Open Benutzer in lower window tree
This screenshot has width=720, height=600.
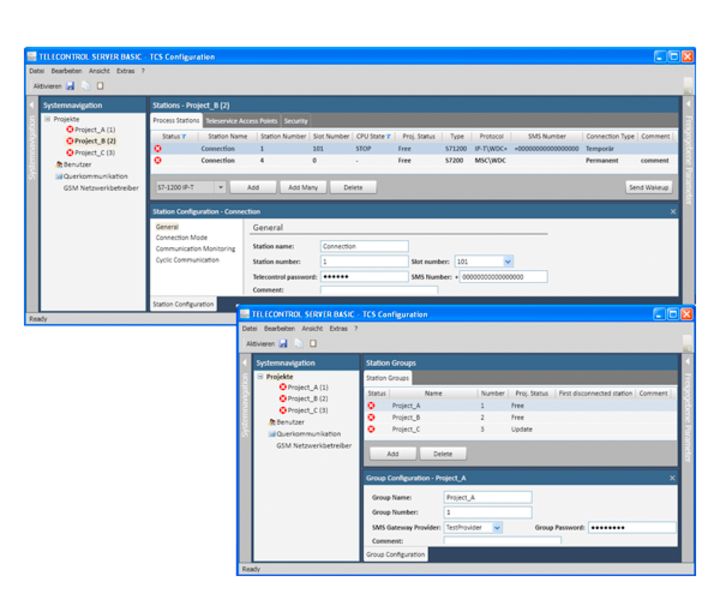click(287, 422)
